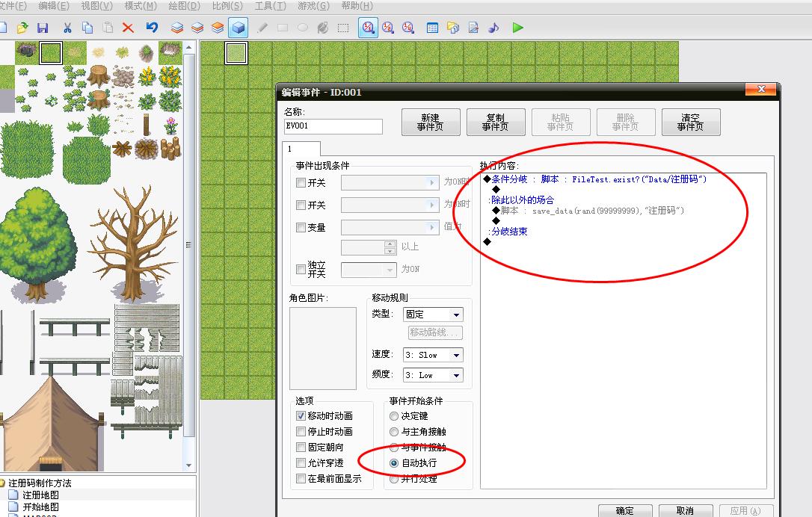
Task: Start playtest with the green play icon
Action: click(518, 28)
